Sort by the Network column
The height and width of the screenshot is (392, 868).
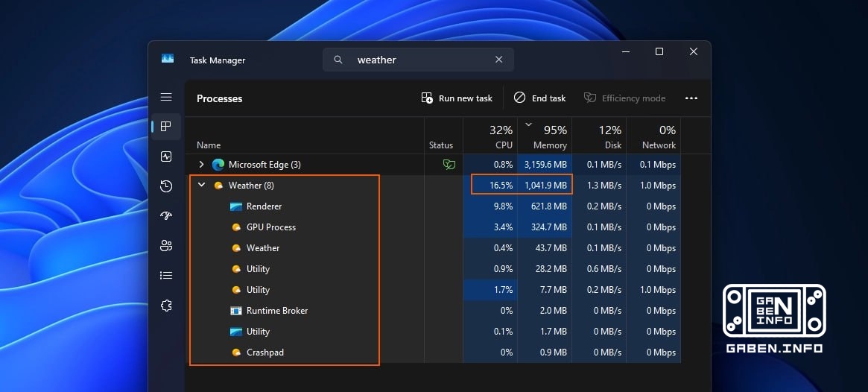pyautogui.click(x=653, y=137)
